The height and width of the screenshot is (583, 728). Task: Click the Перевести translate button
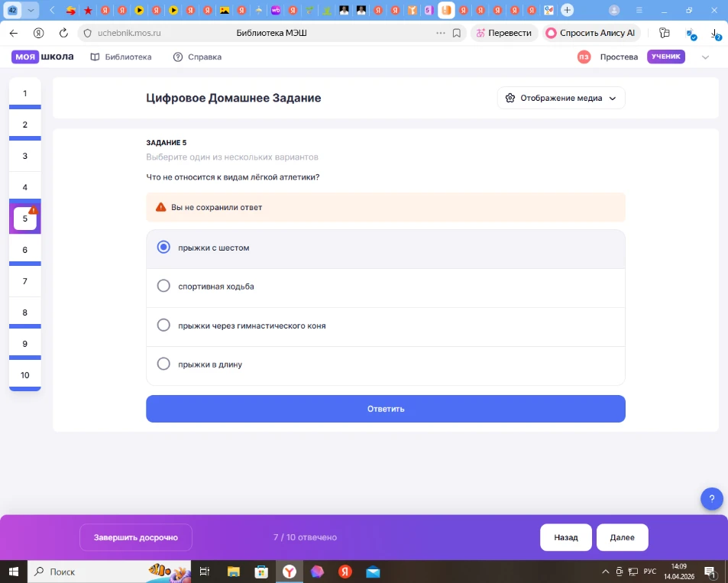(504, 33)
